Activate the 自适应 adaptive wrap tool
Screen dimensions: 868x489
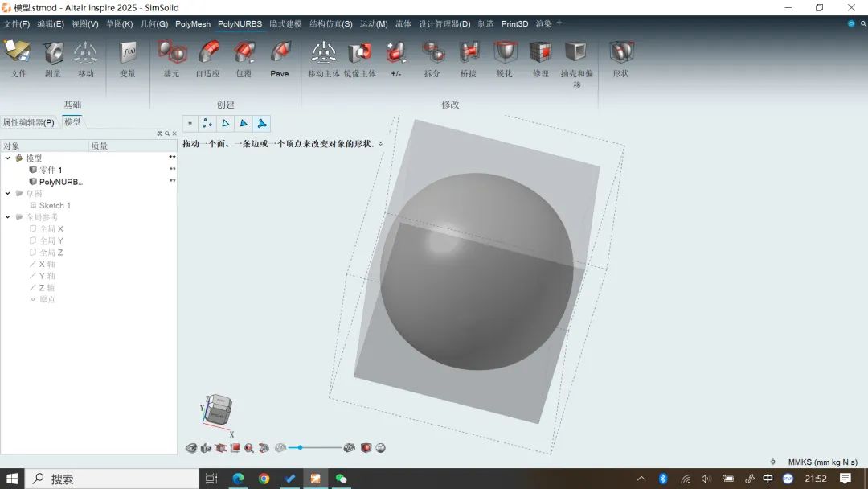(207, 55)
